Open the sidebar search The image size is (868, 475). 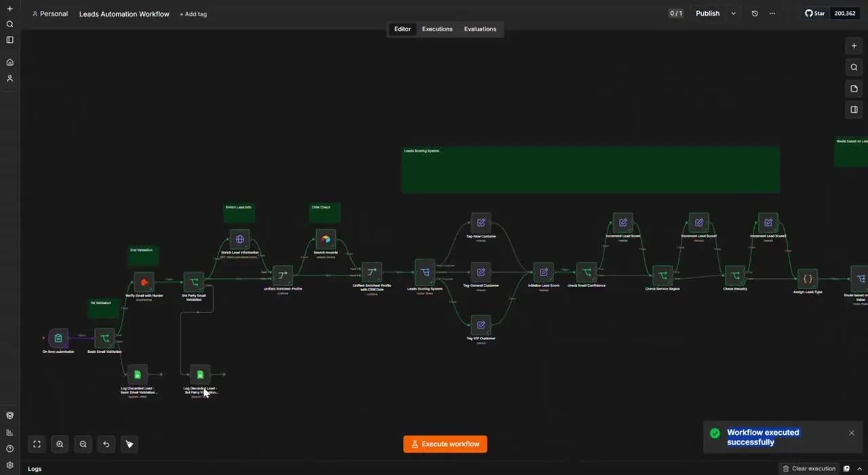coord(9,24)
